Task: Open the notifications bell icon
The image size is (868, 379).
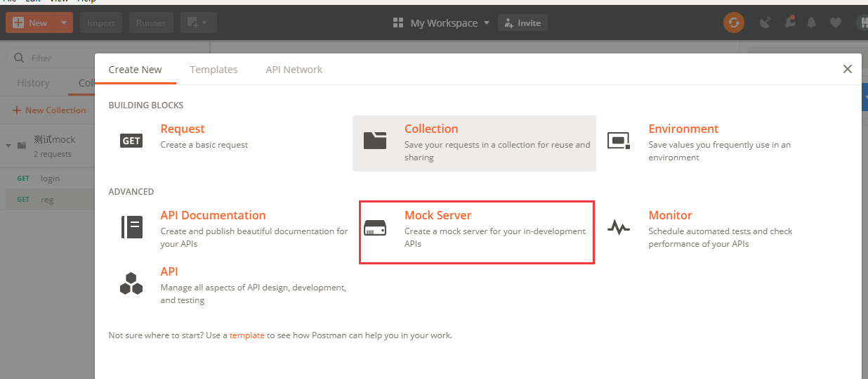Action: pyautogui.click(x=812, y=23)
